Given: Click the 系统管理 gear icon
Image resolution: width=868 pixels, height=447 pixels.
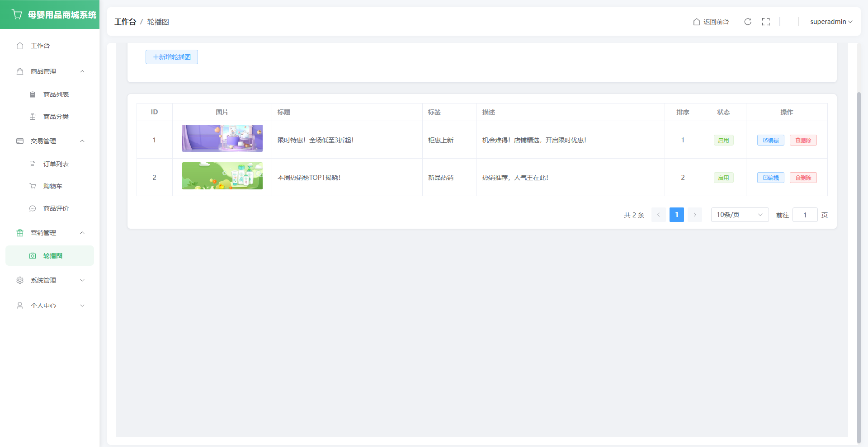Looking at the screenshot, I should pyautogui.click(x=20, y=280).
